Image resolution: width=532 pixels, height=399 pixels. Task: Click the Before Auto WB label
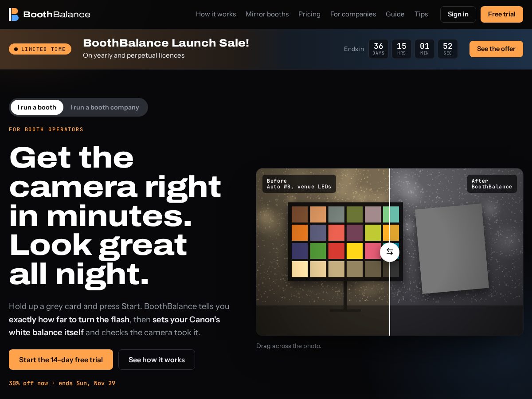[x=299, y=184]
